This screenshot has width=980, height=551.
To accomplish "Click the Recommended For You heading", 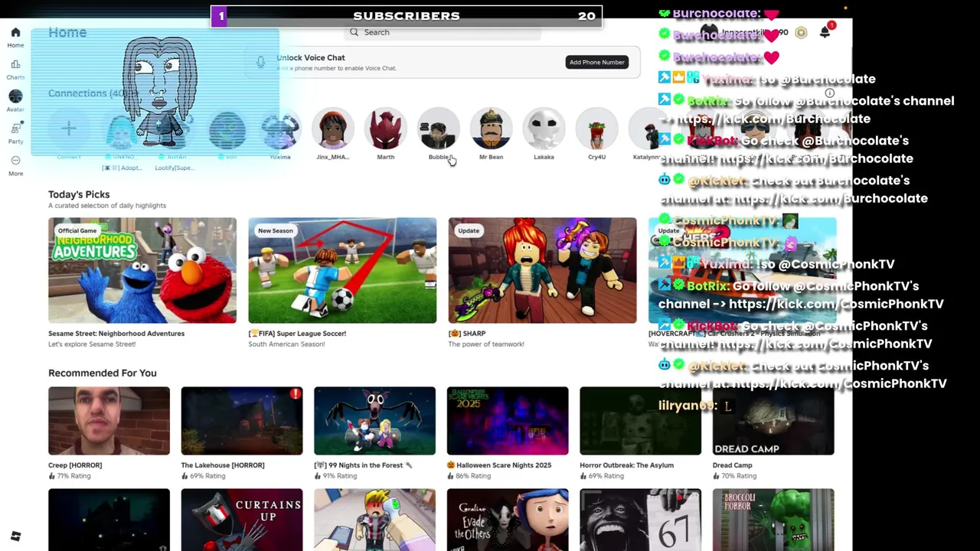I will tap(103, 373).
